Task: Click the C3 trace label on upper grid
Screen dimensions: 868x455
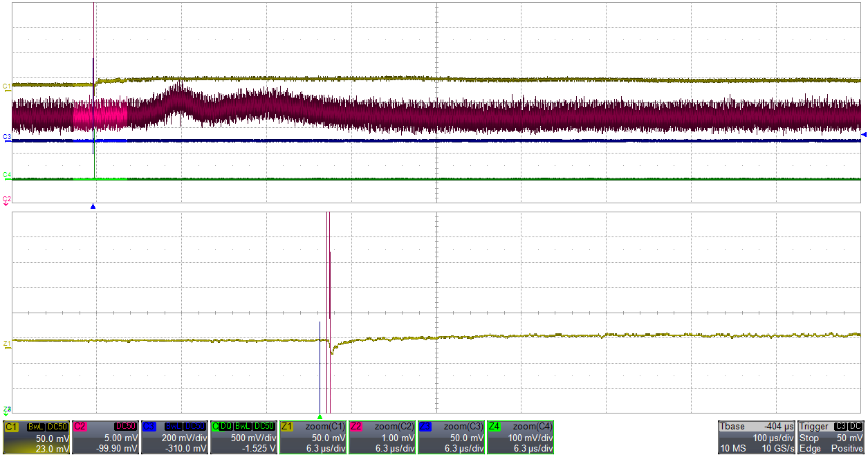Action: pos(7,138)
